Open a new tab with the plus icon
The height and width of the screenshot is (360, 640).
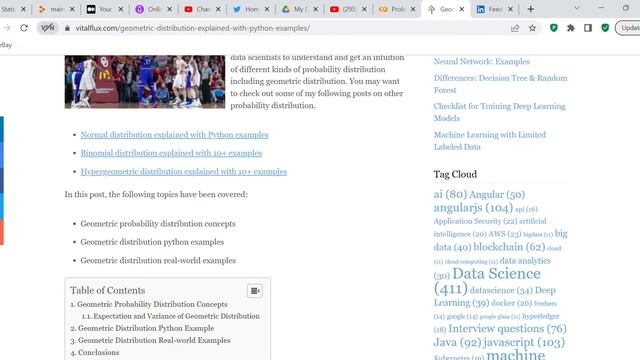pyautogui.click(x=531, y=9)
